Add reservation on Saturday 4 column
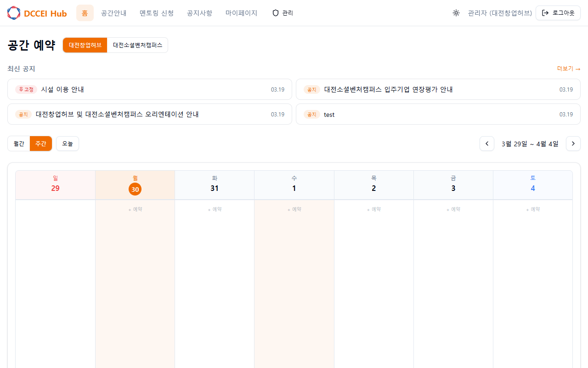 (533, 209)
